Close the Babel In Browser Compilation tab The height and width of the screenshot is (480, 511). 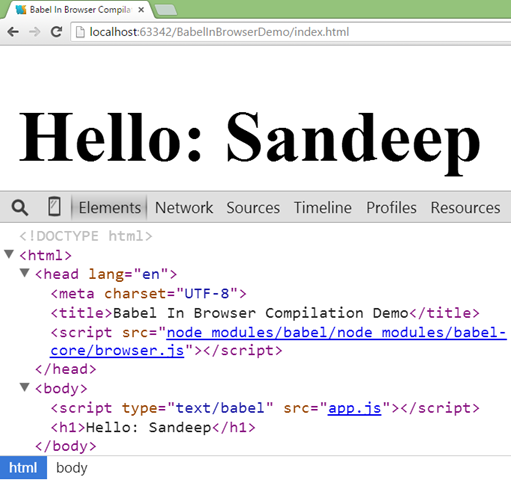[141, 10]
